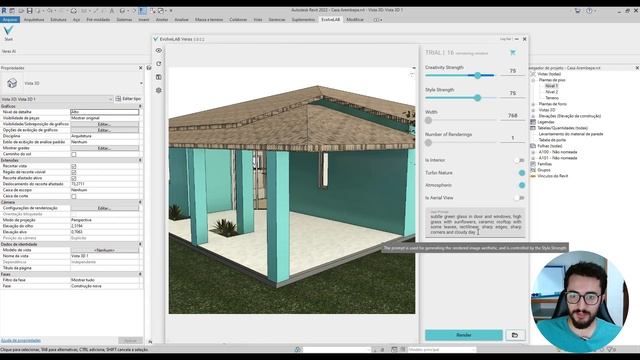Viewport: 640px width, 360px height.
Task: Click the Editar tipo button
Action: (129, 99)
